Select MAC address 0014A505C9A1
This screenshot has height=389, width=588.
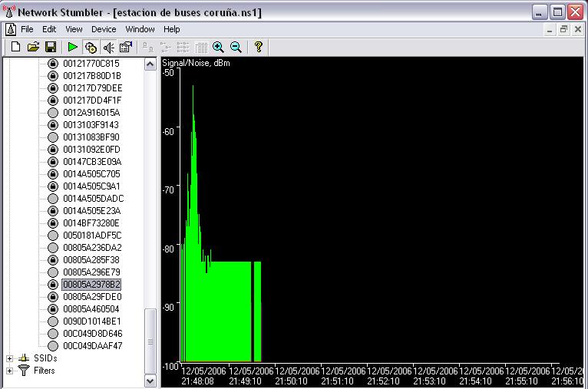91,186
